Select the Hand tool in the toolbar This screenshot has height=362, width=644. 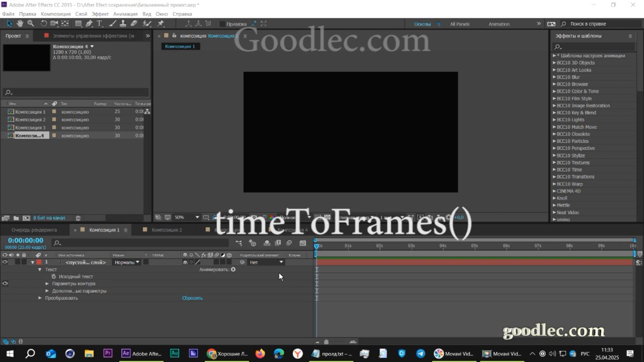click(20, 23)
